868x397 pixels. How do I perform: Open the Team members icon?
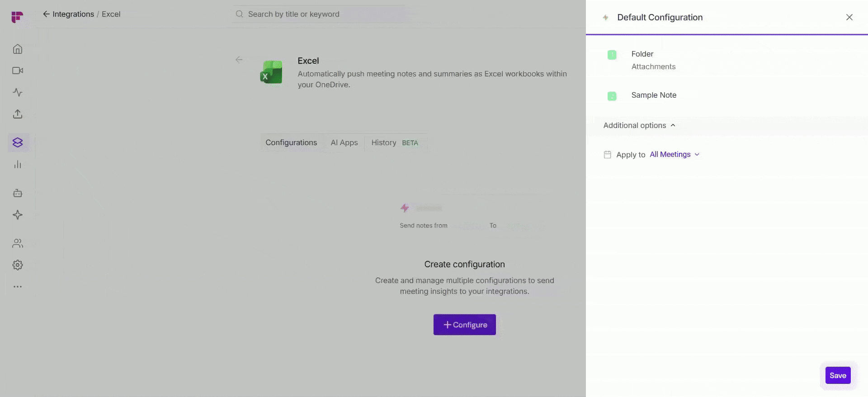point(18,243)
